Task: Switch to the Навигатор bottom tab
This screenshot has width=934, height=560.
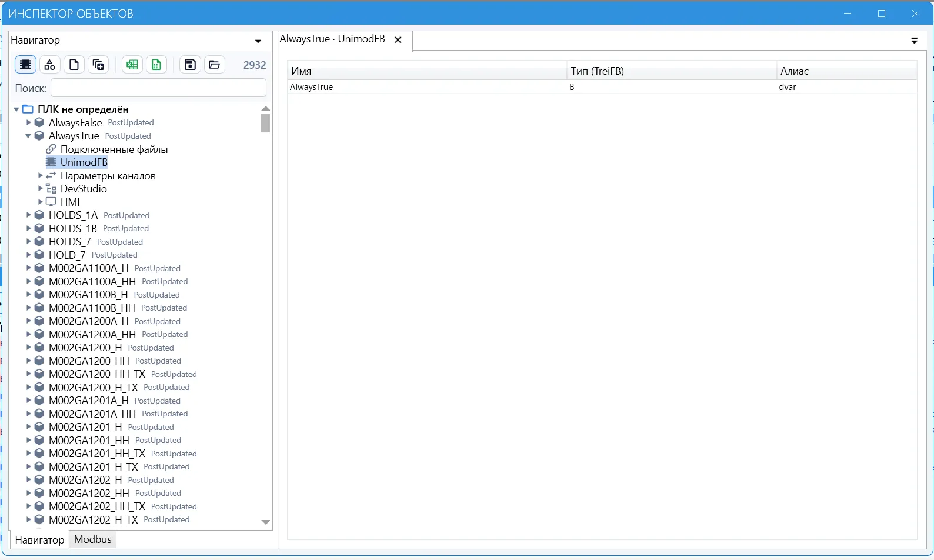Action: tap(39, 539)
